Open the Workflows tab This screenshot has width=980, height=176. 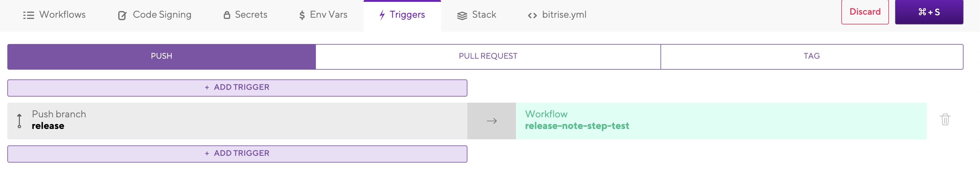pyautogui.click(x=62, y=15)
